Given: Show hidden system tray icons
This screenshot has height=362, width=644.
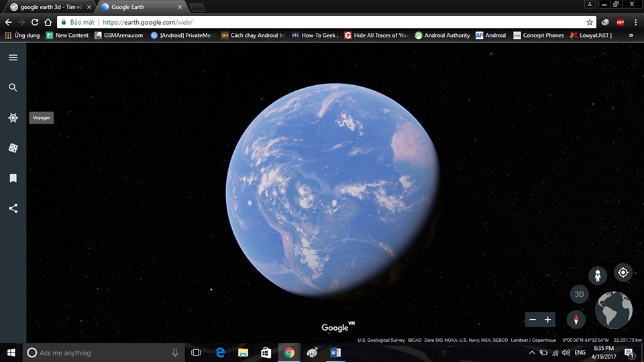Looking at the screenshot, I should 532,353.
